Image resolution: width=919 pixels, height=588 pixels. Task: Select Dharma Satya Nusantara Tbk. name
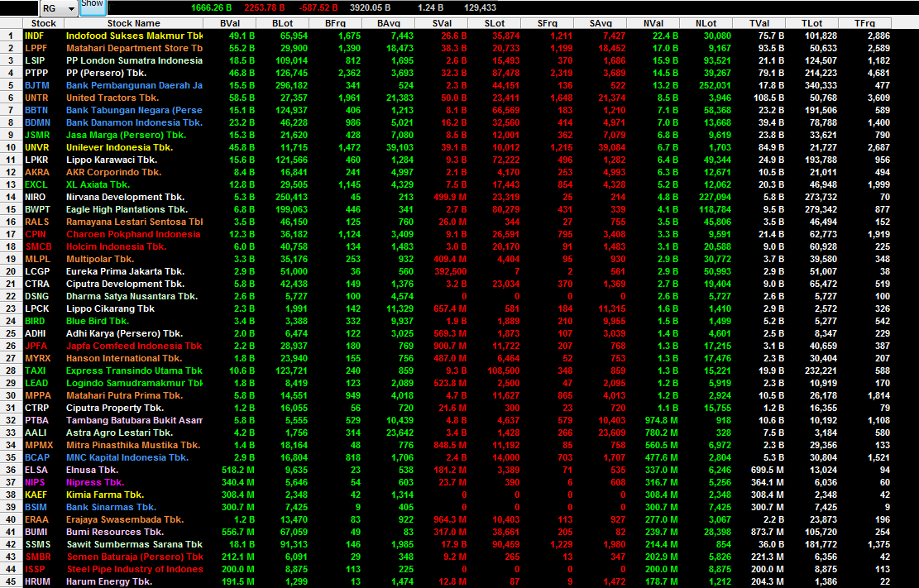coord(132,296)
